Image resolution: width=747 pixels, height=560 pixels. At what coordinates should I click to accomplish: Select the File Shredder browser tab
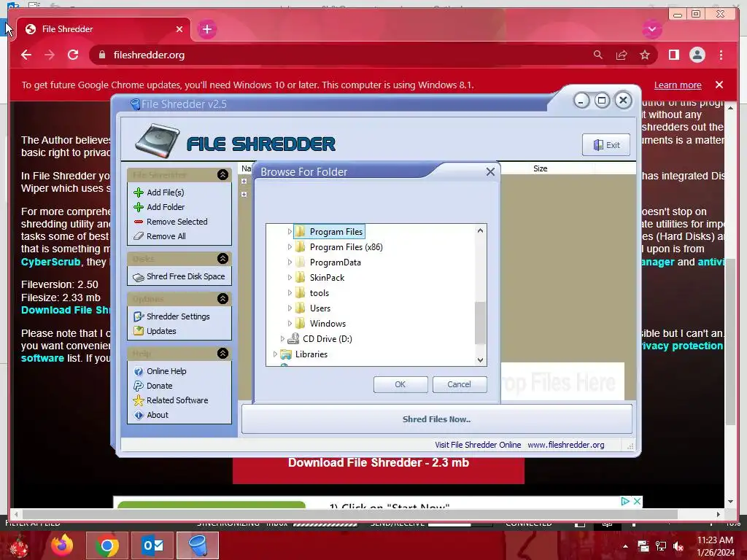pos(104,29)
